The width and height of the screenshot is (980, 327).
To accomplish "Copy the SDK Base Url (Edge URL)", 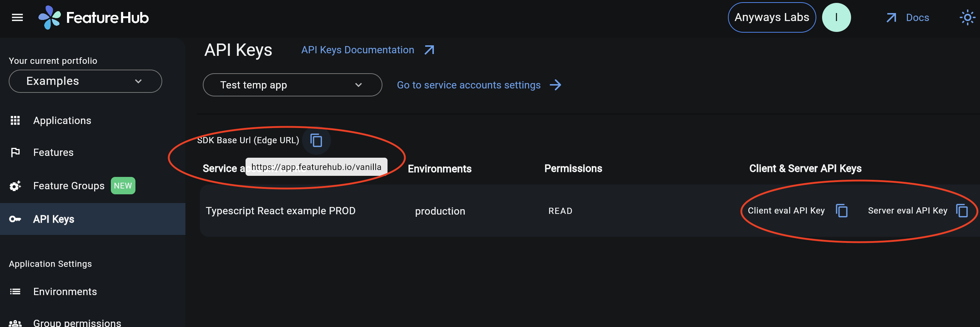I will (317, 140).
